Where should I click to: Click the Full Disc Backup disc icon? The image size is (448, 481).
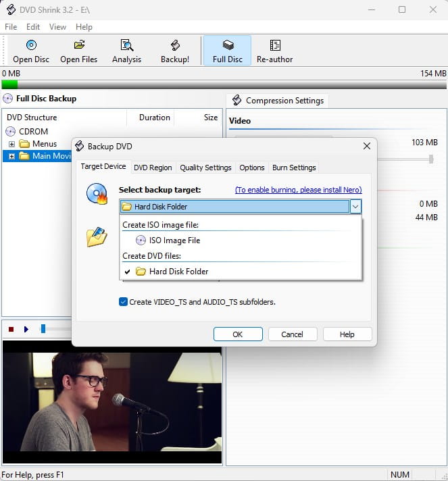tap(7, 99)
